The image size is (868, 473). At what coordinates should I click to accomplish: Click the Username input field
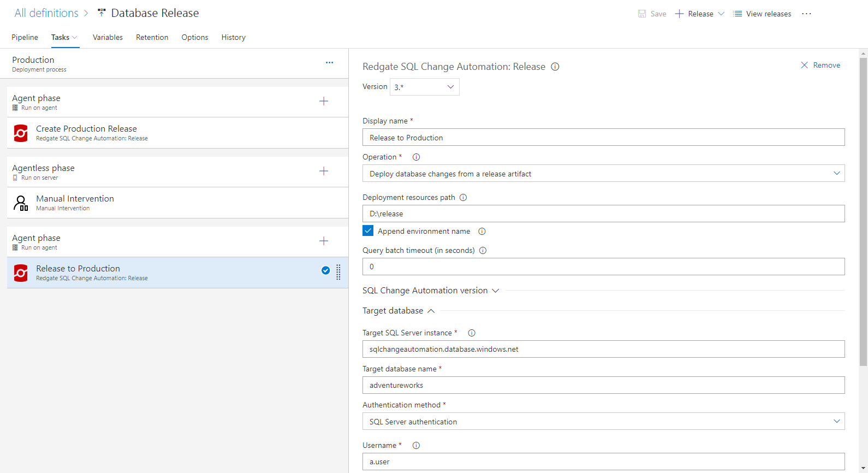pos(603,462)
